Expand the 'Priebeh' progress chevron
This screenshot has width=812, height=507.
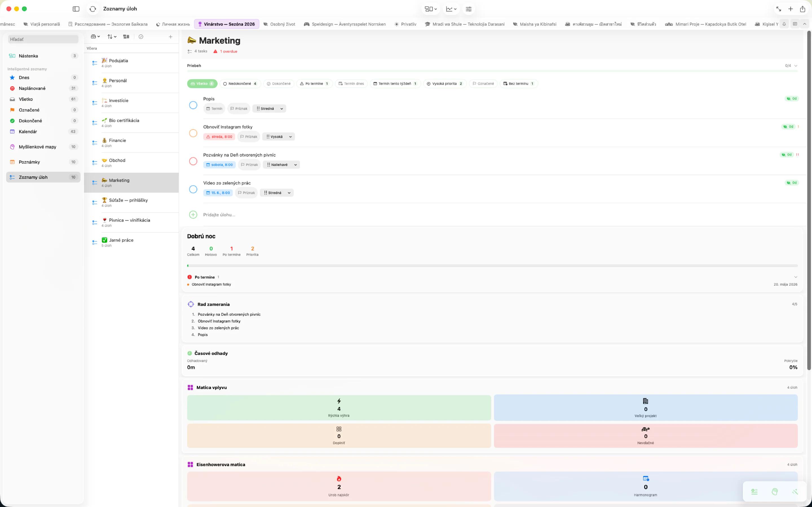pos(796,66)
